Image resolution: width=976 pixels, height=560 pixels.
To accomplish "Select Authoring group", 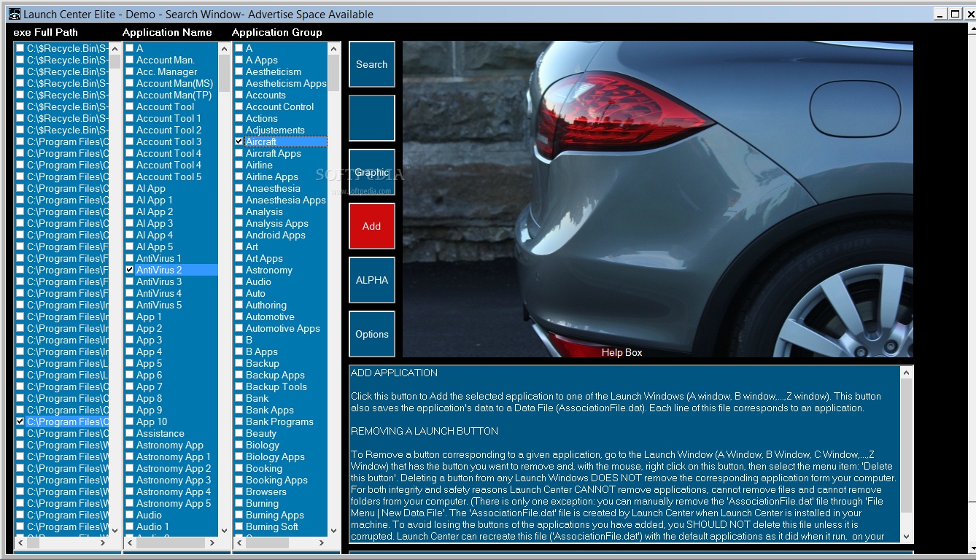I will [x=266, y=305].
